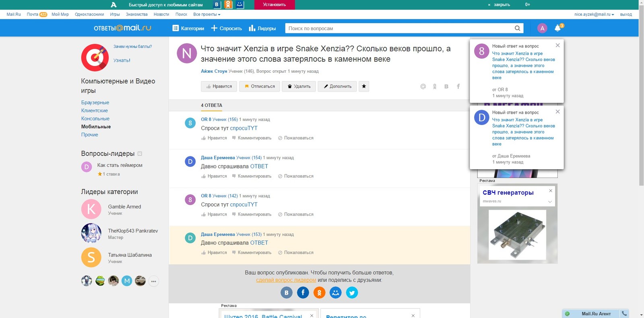This screenshot has width=644, height=318.
Task: Expand the Все проекты dropdown
Action: pyautogui.click(x=207, y=14)
